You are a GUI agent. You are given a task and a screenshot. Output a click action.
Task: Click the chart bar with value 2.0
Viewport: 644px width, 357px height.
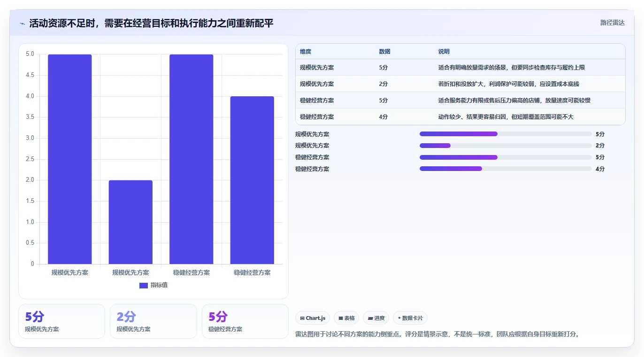[130, 222]
